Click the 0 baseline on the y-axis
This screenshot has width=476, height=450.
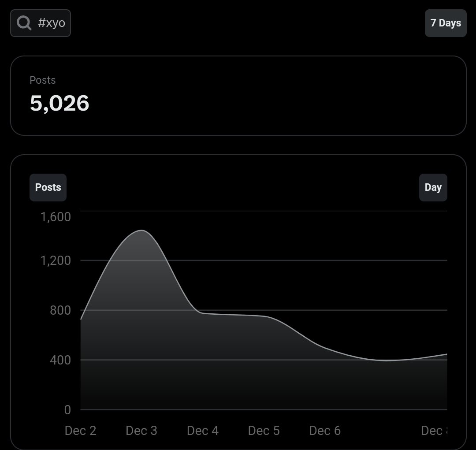67,410
